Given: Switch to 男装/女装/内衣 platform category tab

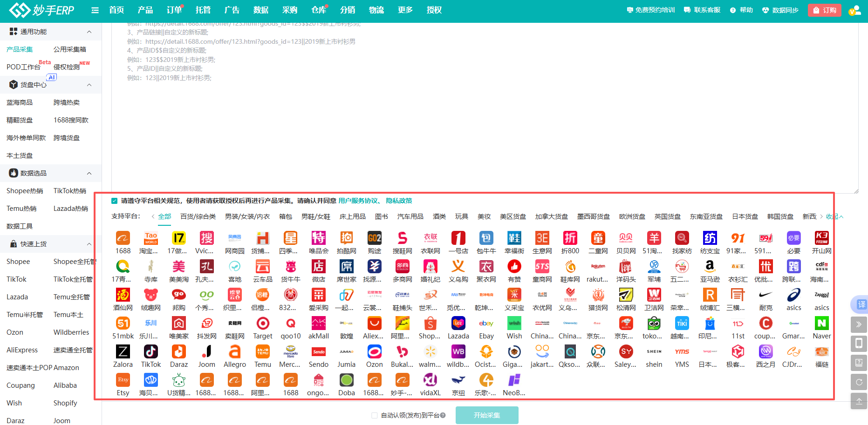Looking at the screenshot, I should coord(247,216).
